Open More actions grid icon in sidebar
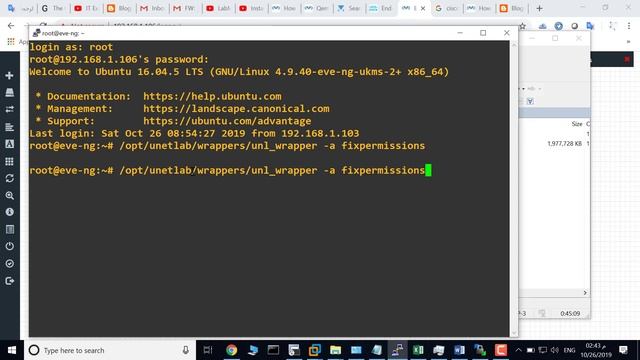This screenshot has height=360, width=640. (x=9, y=161)
